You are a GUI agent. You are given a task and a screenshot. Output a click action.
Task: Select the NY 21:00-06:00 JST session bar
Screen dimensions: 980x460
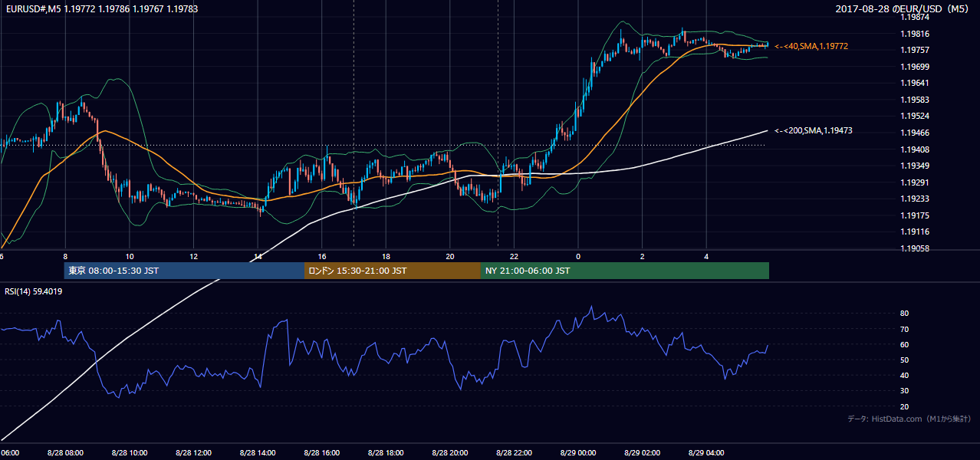click(x=625, y=271)
